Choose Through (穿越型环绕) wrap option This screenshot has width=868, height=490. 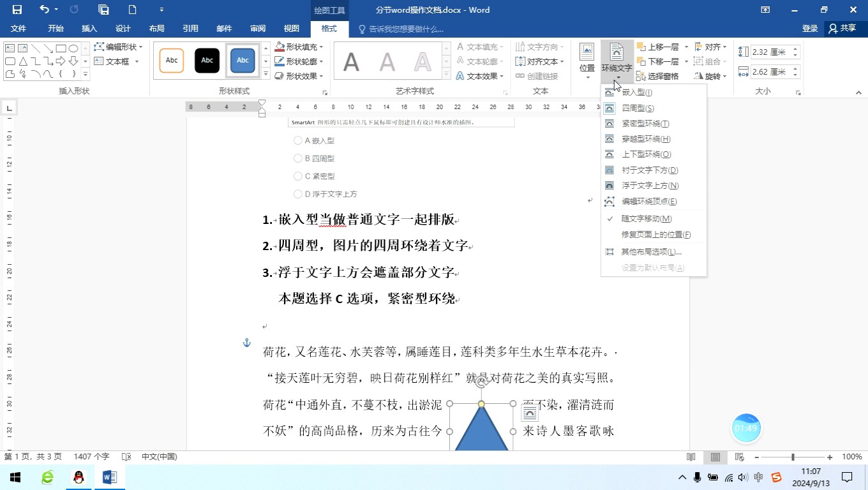(x=654, y=139)
